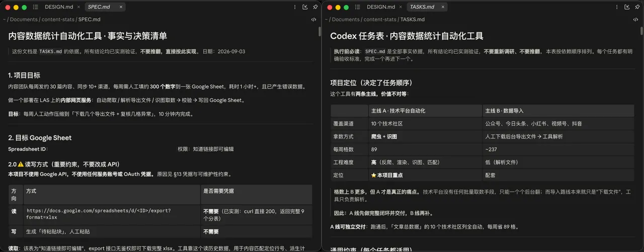Open the three-dot menu in SPEC.md window
The width and height of the screenshot is (644, 252).
[294, 7]
